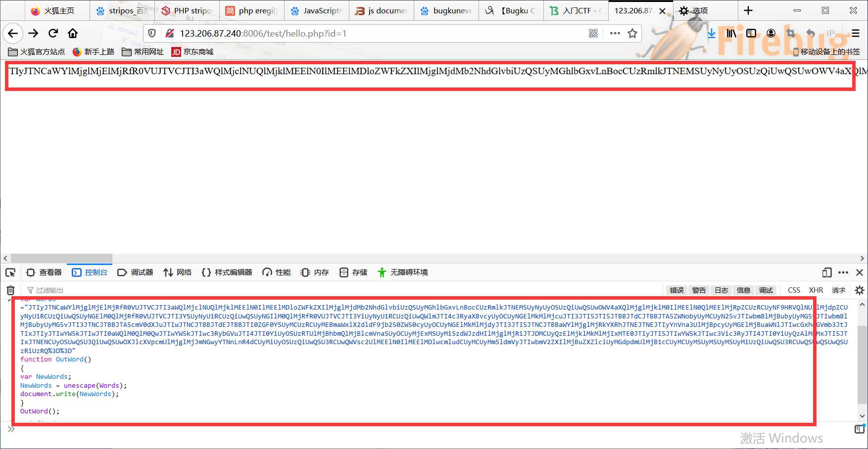Open the 查看器 (Inspector) panel
This screenshot has height=449, width=868.
click(44, 272)
